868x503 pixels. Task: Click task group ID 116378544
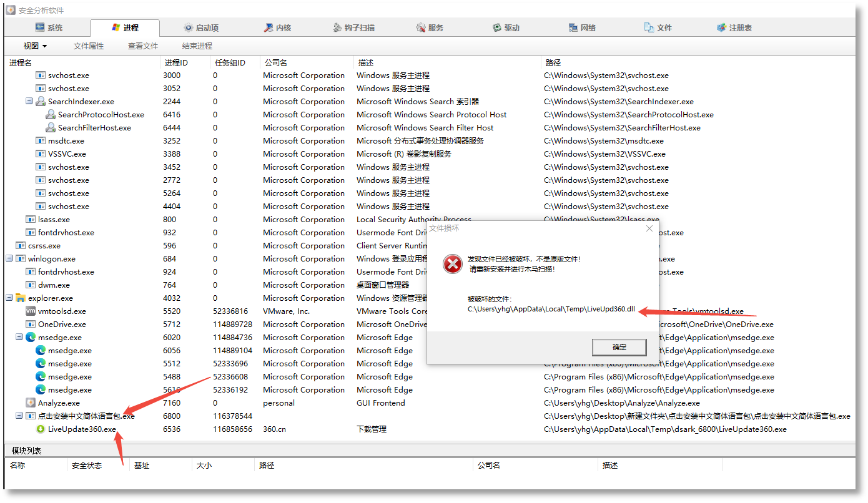coord(233,416)
